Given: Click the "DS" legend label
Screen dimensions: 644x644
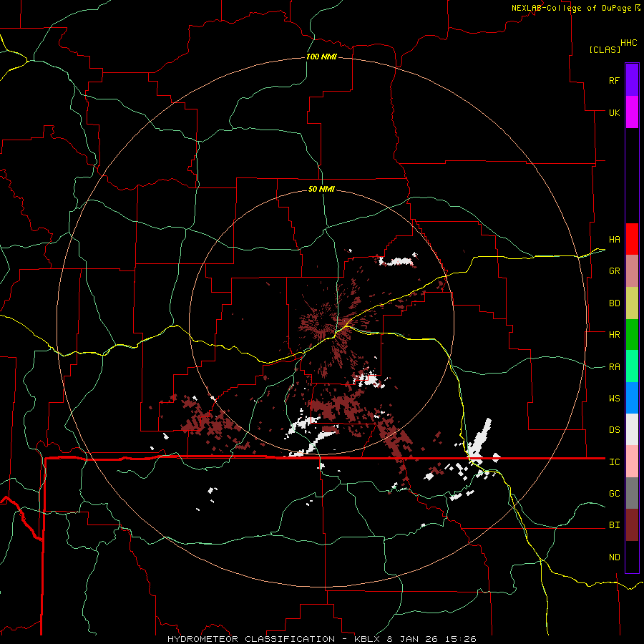Looking at the screenshot, I should click(614, 430).
